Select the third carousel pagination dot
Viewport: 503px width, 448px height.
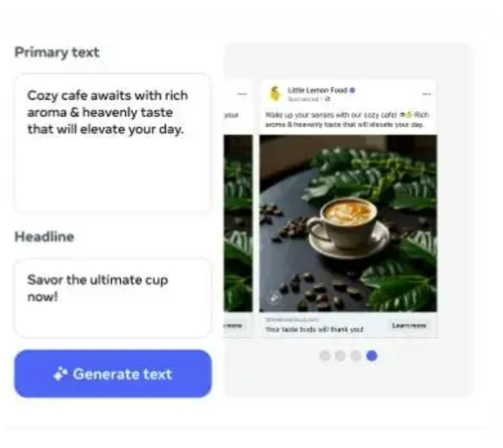click(356, 356)
